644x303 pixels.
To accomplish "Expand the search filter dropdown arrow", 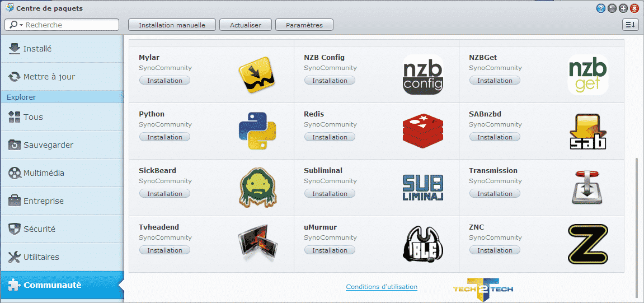I will (x=21, y=25).
